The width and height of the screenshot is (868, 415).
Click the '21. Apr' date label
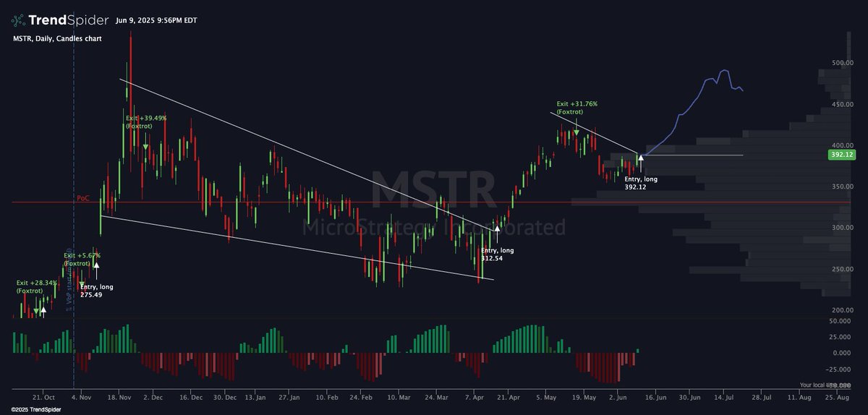pyautogui.click(x=509, y=398)
